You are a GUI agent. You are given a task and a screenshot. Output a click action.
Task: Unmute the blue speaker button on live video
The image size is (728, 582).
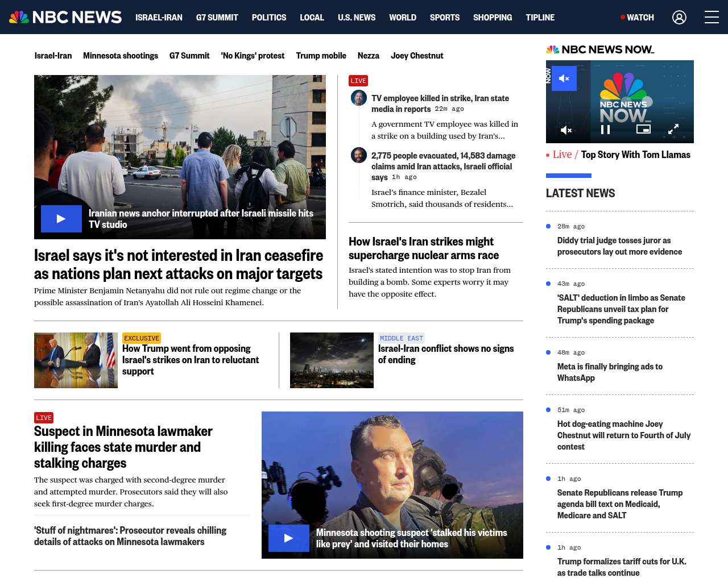564,78
